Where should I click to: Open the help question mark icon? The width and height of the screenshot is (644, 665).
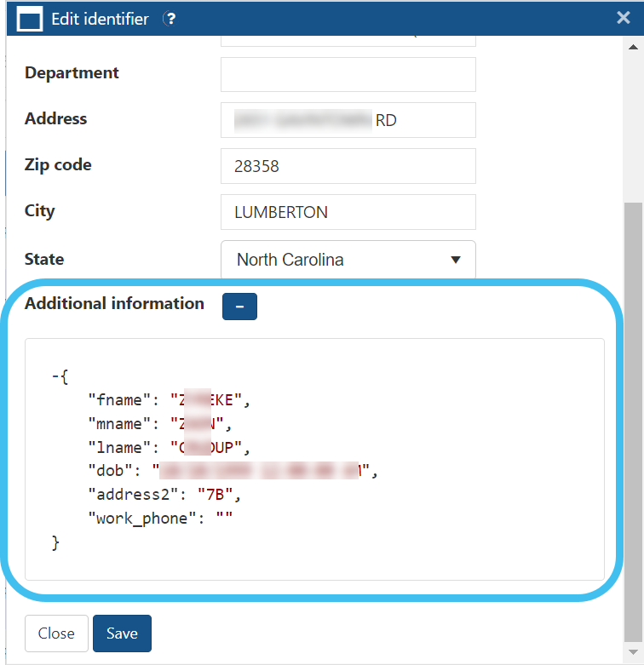[x=170, y=19]
